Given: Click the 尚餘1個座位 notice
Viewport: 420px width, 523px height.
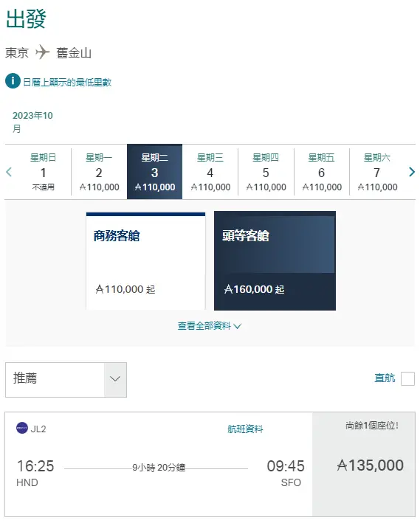Looking at the screenshot, I should [x=371, y=426].
